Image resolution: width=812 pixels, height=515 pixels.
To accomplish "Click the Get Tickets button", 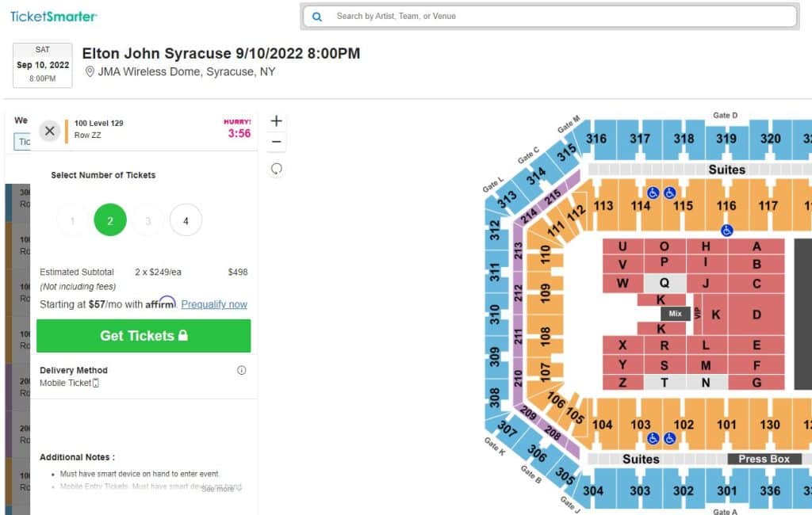I will [144, 336].
